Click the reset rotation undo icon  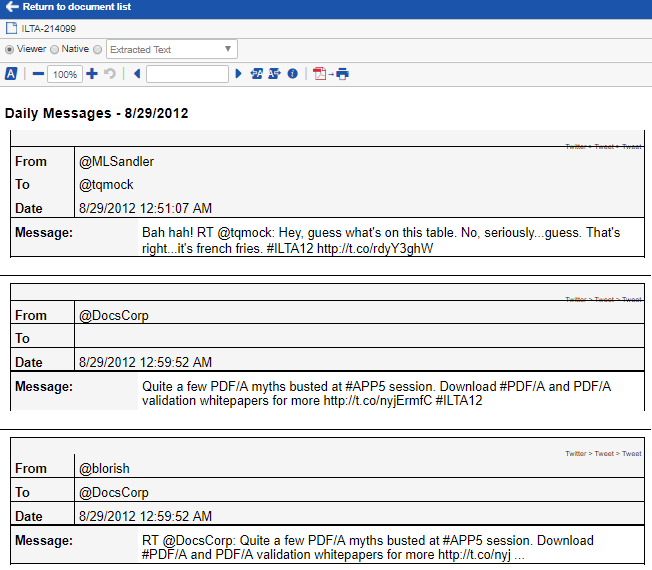[109, 74]
